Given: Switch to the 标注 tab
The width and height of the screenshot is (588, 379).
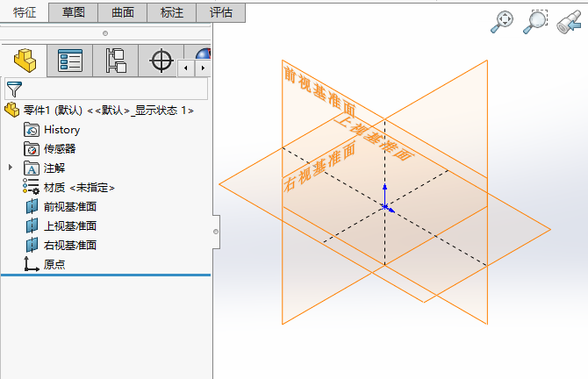Looking at the screenshot, I should [172, 12].
